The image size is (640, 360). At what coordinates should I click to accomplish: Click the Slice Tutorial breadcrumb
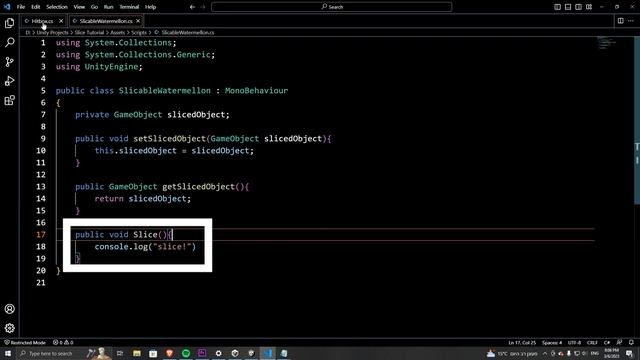coord(89,32)
